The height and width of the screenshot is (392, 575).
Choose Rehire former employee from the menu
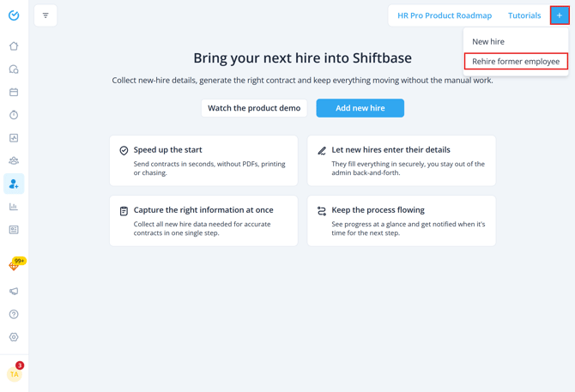(516, 61)
